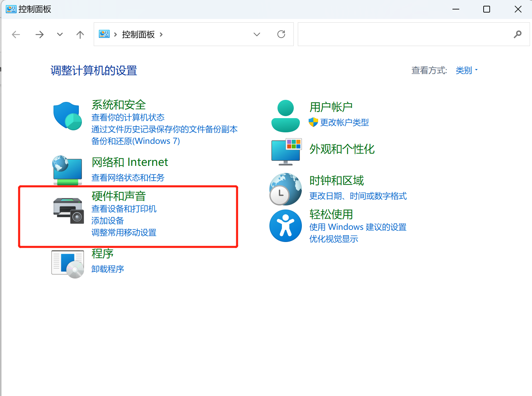Screen dimensions: 532x396
Task: Open the 系统和安全 category link
Action: (x=119, y=105)
